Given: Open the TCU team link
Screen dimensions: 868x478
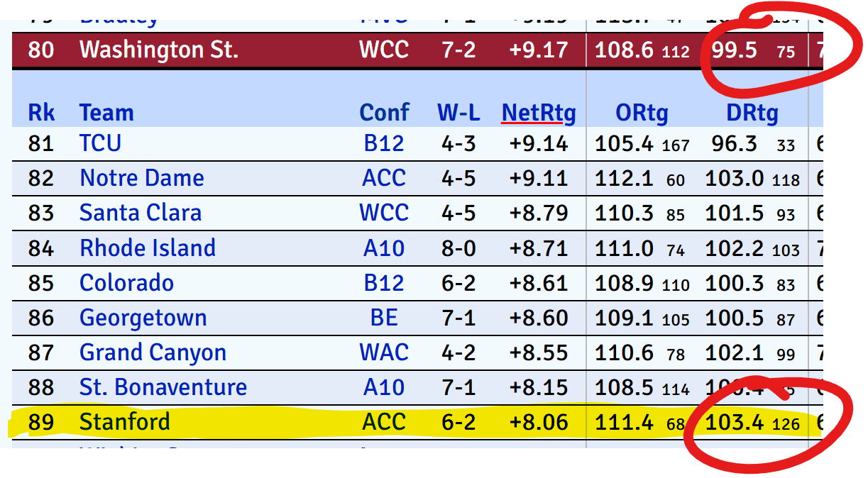Looking at the screenshot, I should click(x=100, y=143).
